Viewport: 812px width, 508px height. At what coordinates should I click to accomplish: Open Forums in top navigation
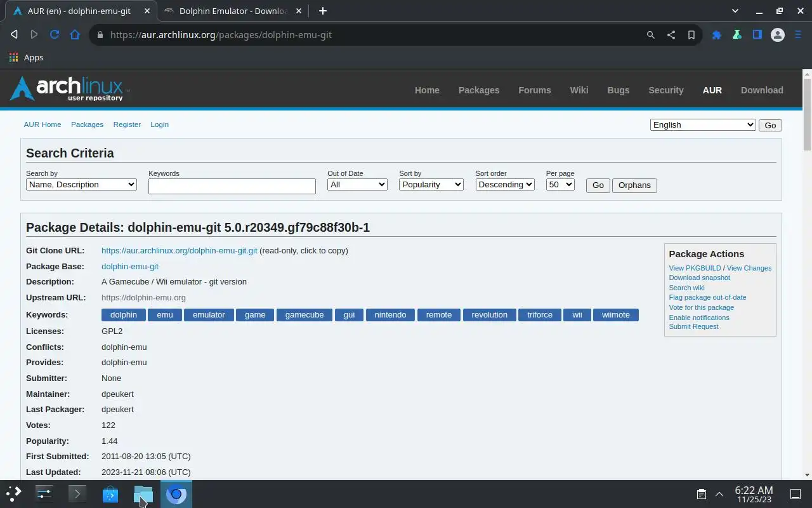coord(535,90)
